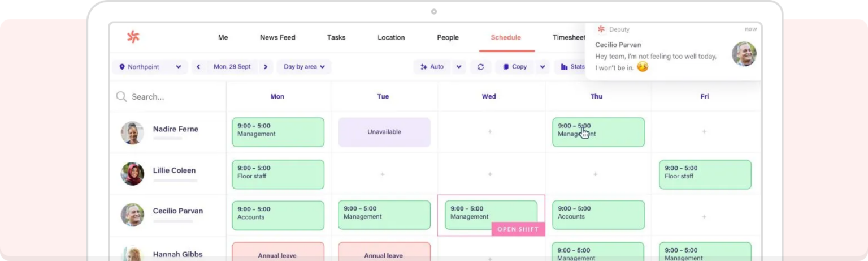Open the Day by area dropdown
The image size is (868, 261).
pyautogui.click(x=304, y=67)
